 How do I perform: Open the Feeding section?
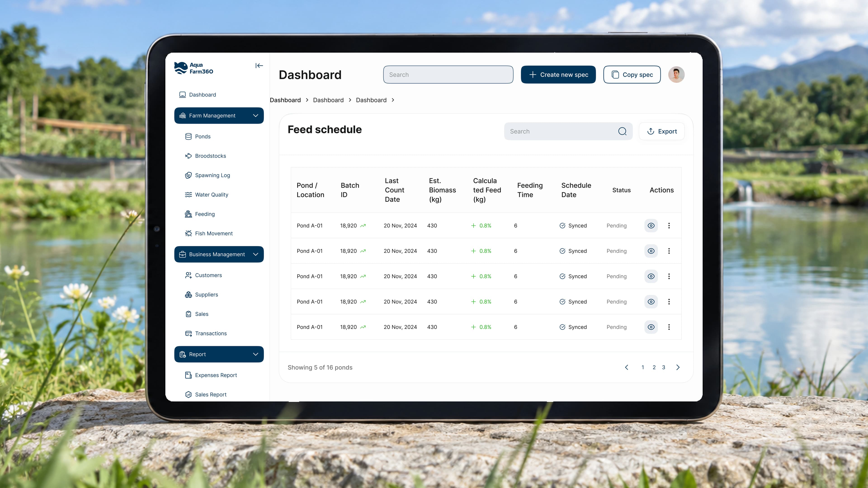pos(200,214)
